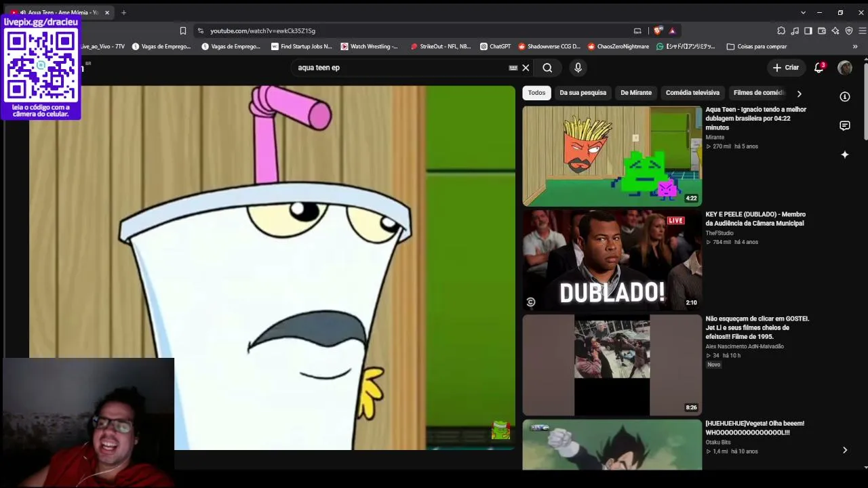Open the Brave VPN shield icon
The width and height of the screenshot is (868, 488).
(849, 30)
